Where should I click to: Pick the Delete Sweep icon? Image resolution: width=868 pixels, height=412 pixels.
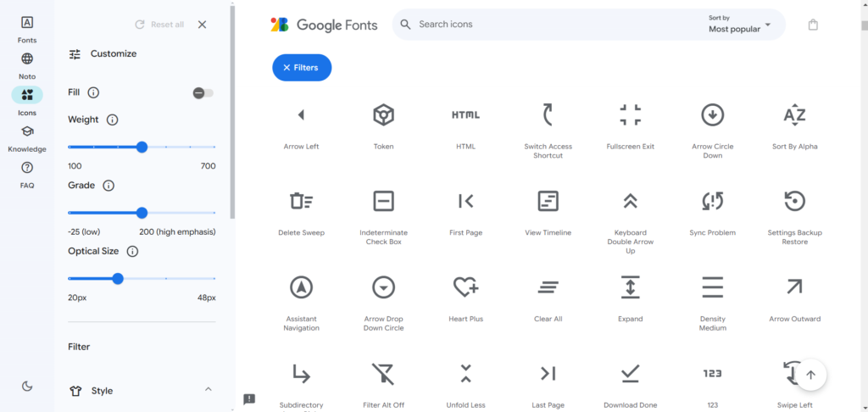click(x=301, y=201)
